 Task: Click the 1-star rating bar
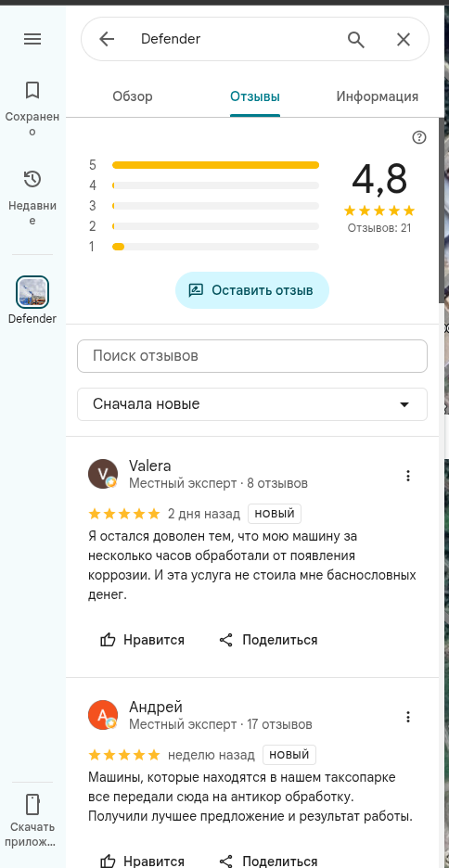(215, 247)
